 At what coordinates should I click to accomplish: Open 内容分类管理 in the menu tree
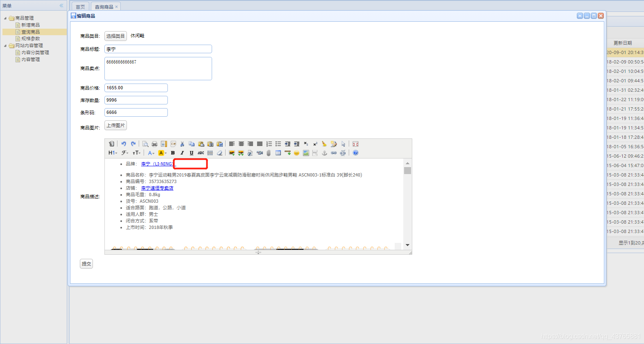coord(35,52)
